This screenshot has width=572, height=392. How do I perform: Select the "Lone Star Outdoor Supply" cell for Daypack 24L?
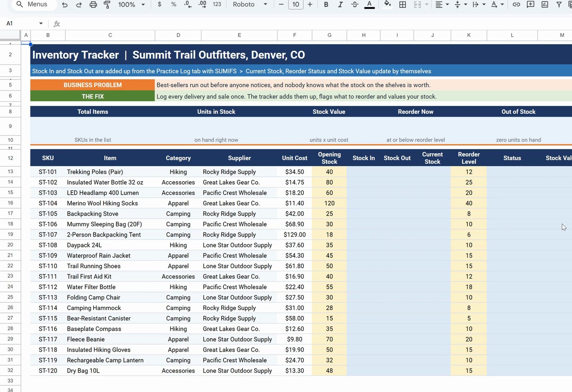[x=239, y=245]
